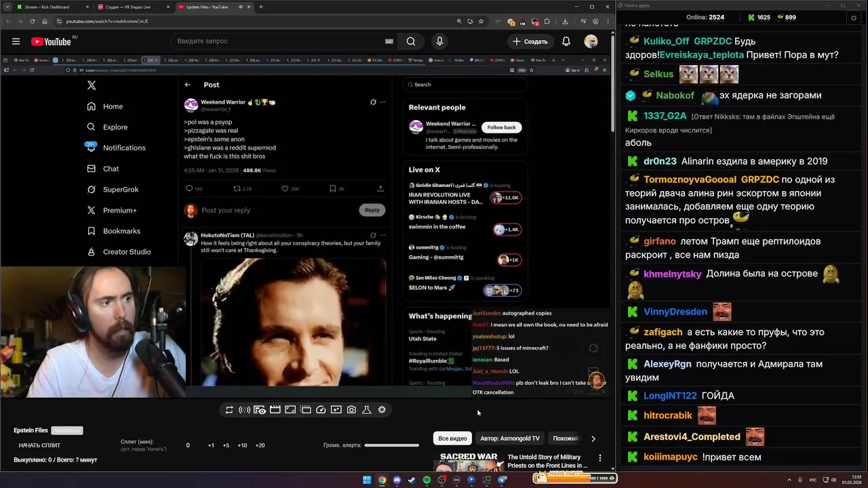Click the dashed rectangle icon in video toolbar
Viewport: 868px width, 488px height.
point(306,410)
